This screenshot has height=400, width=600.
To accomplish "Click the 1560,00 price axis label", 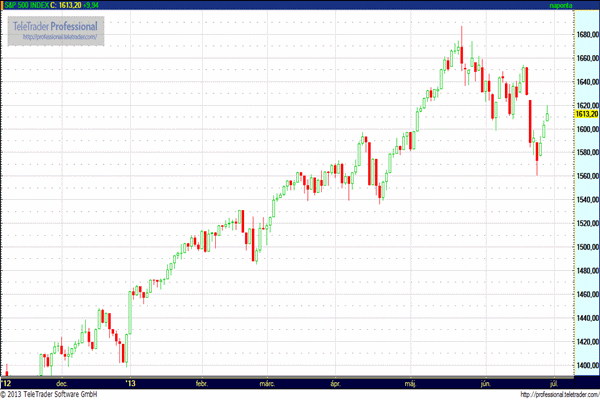I will click(x=586, y=176).
